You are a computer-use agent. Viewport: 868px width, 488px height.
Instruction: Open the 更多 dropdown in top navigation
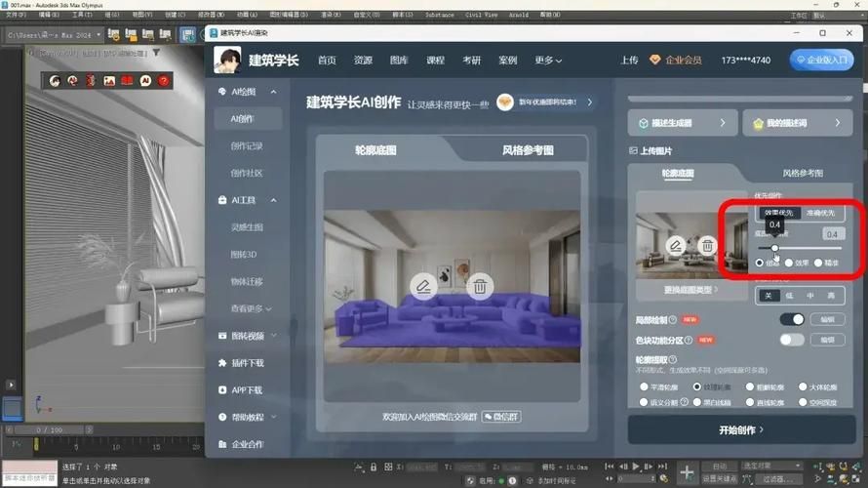[x=548, y=61]
